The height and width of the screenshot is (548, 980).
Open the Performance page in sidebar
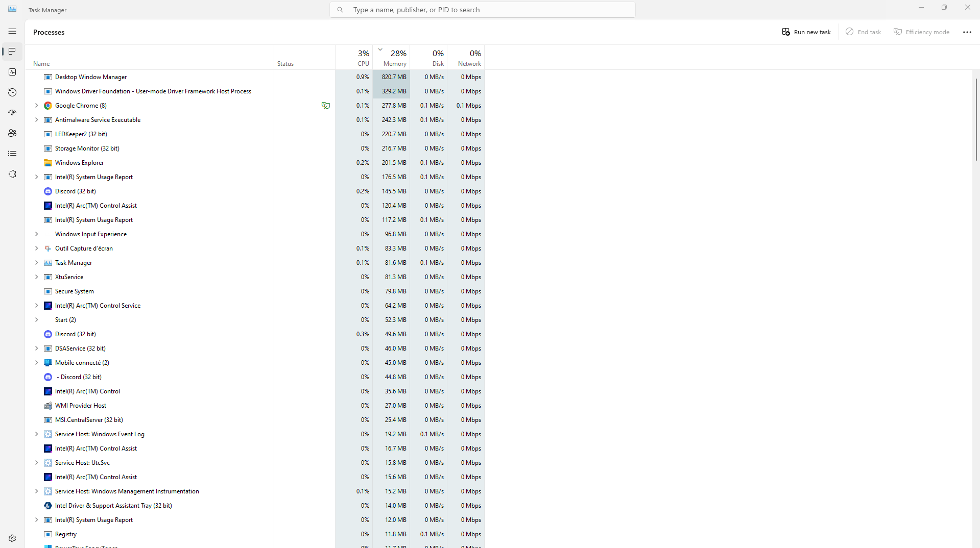pyautogui.click(x=12, y=72)
